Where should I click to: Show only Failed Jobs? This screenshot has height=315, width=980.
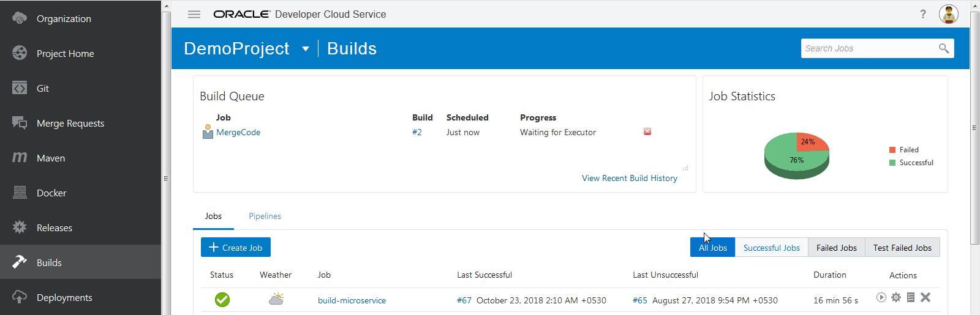click(836, 248)
